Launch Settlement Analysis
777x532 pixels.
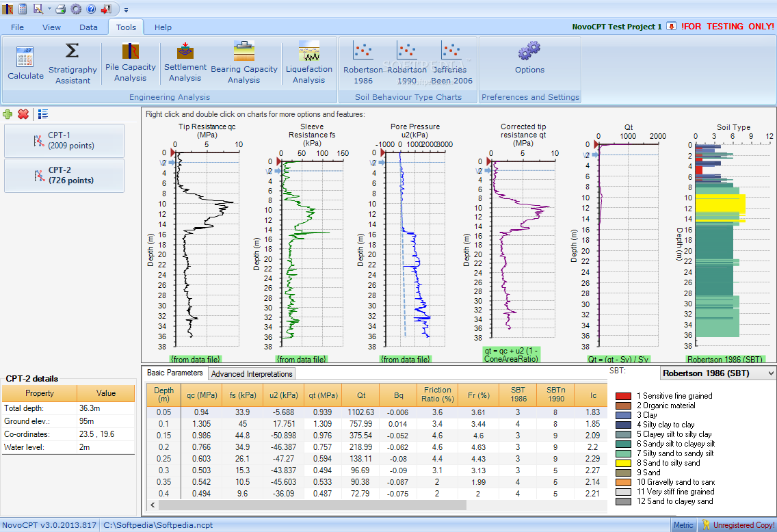click(x=185, y=62)
